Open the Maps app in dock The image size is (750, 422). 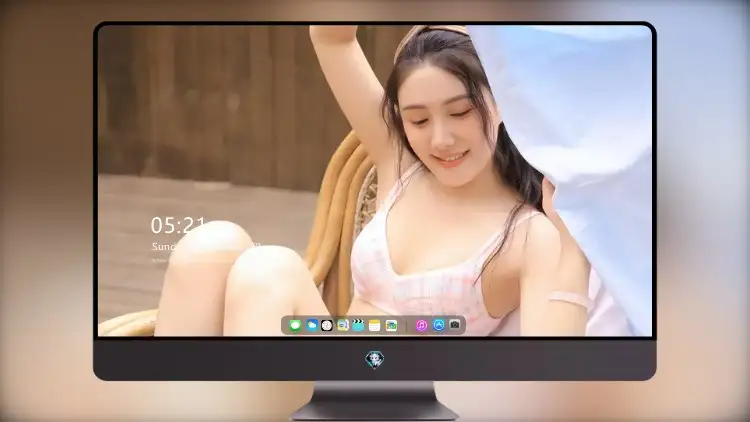pyautogui.click(x=342, y=325)
